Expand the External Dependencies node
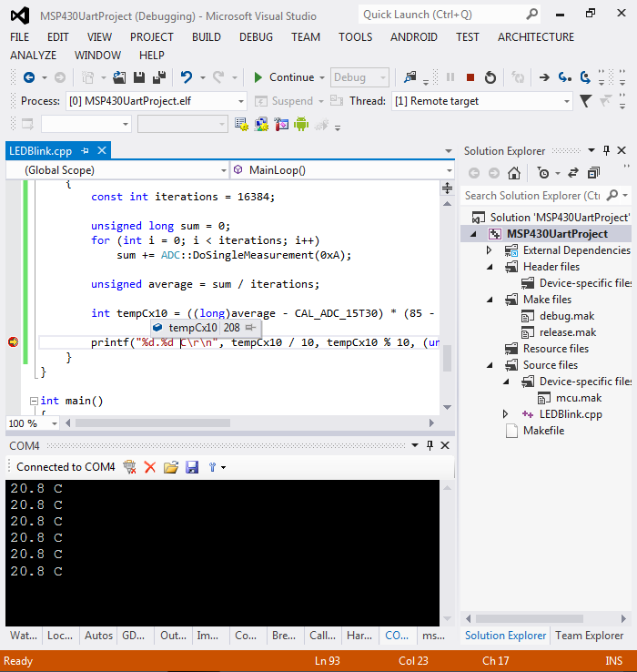637x672 pixels. 490,250
